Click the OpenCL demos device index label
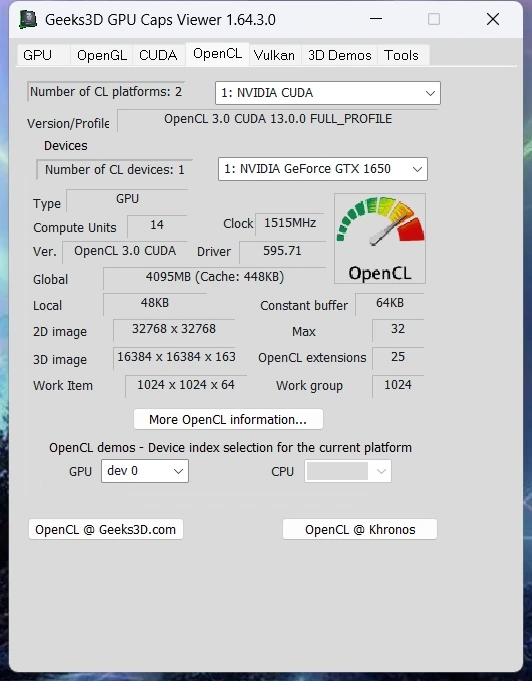 coord(230,448)
